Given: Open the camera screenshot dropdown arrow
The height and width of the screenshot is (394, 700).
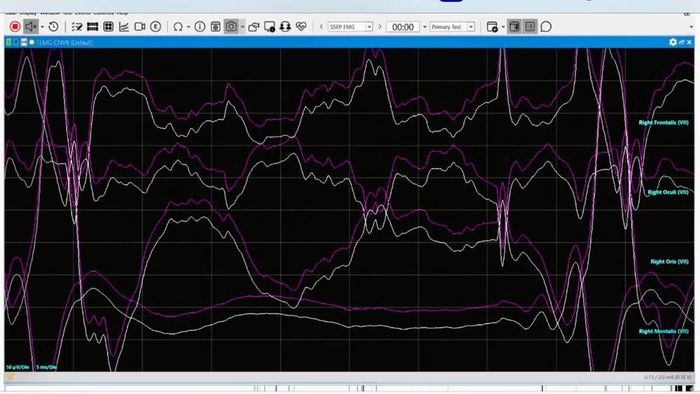Looking at the screenshot, I should click(242, 27).
